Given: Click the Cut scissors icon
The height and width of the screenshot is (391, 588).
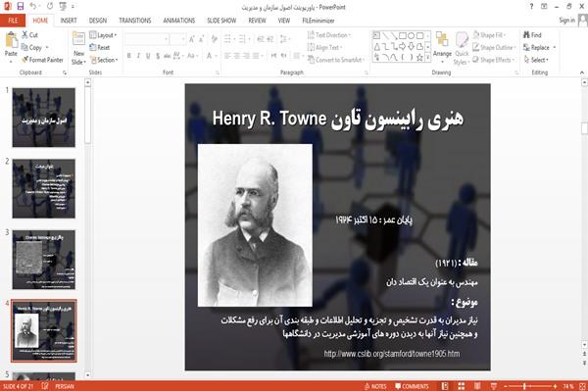Looking at the screenshot, I should (x=24, y=35).
